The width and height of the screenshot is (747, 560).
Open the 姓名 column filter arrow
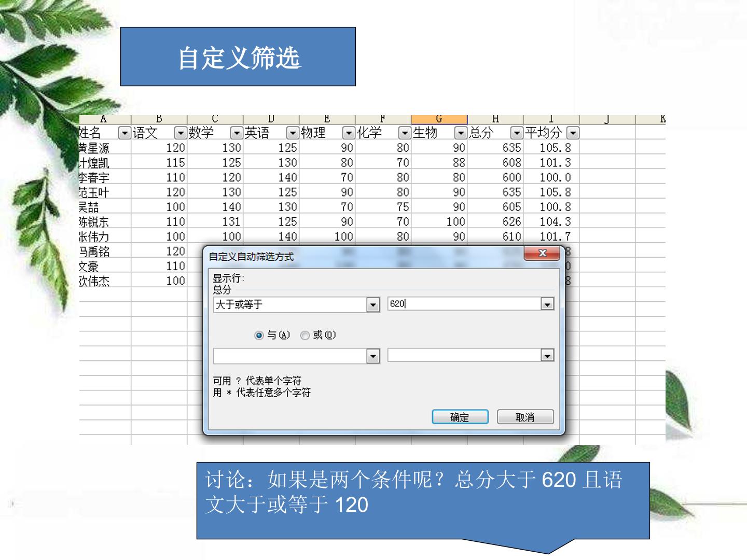pos(125,133)
